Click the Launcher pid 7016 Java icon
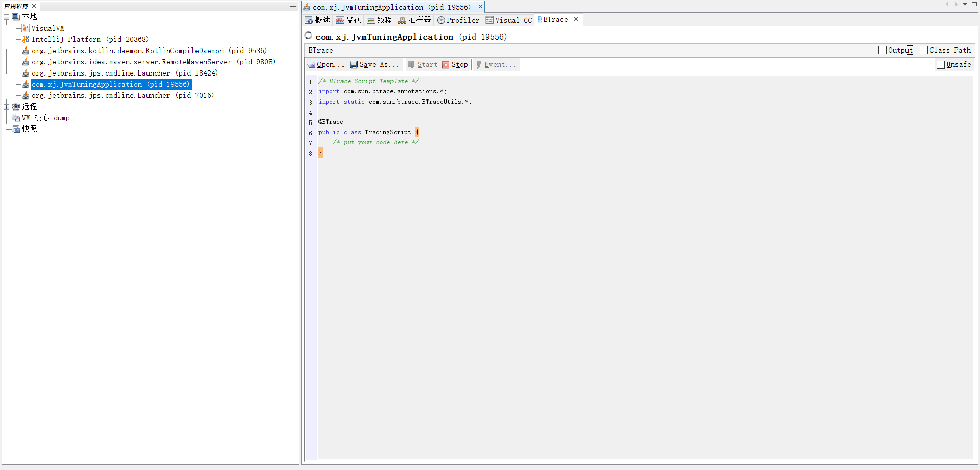Viewport: 980px width, 470px height. point(26,95)
